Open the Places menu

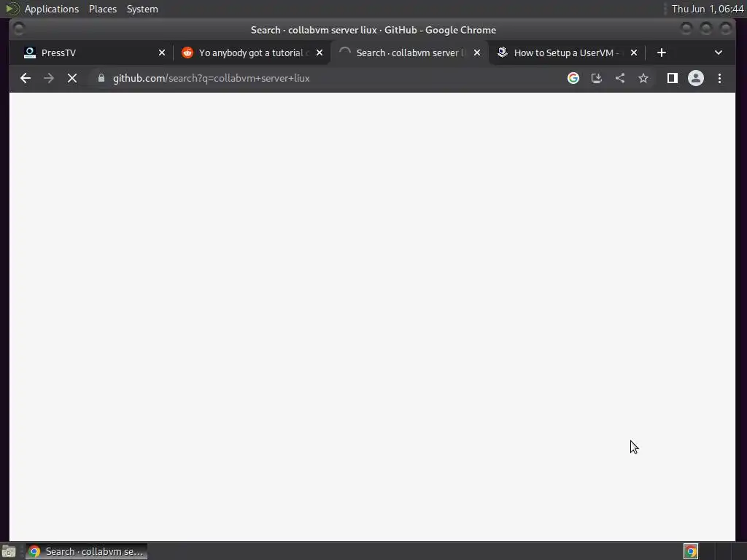(103, 9)
